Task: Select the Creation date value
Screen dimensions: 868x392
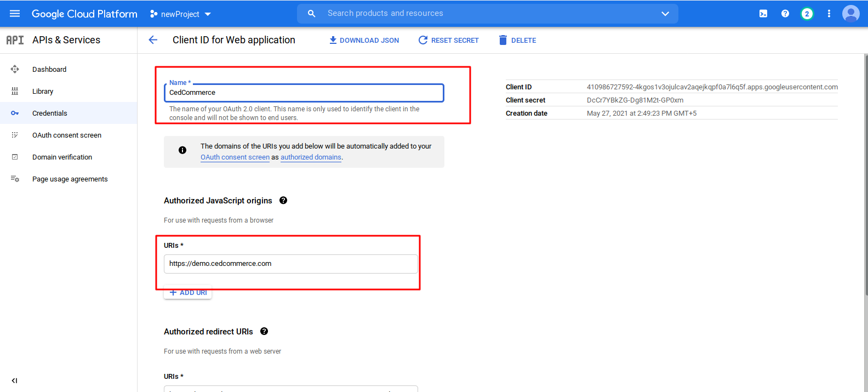Action: point(642,113)
